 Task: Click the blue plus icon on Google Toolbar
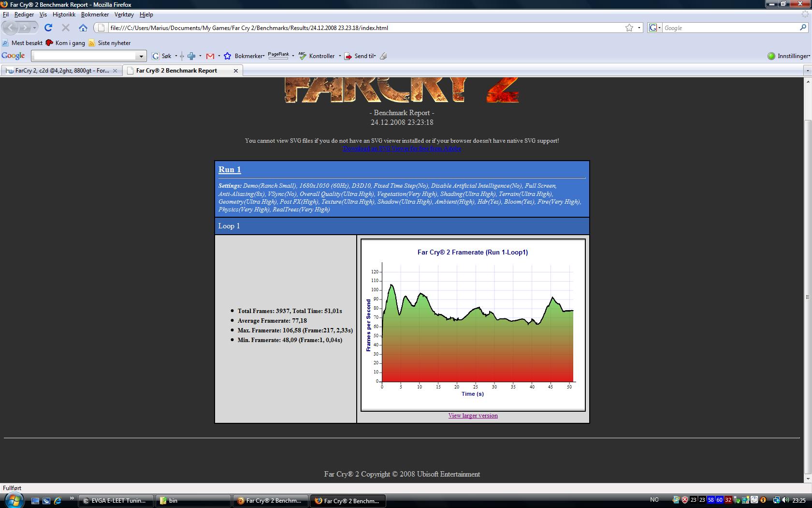[x=191, y=56]
